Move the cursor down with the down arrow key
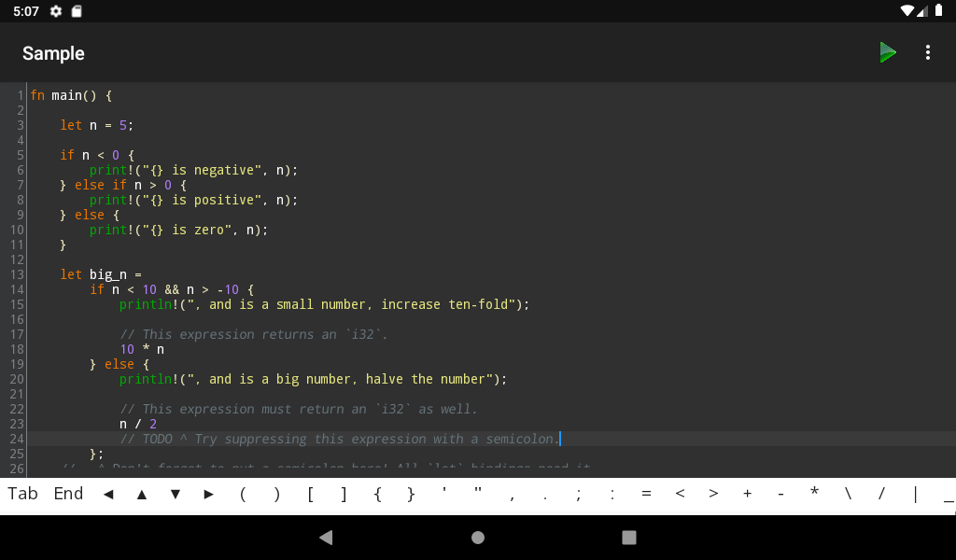This screenshot has height=560, width=956. (176, 494)
